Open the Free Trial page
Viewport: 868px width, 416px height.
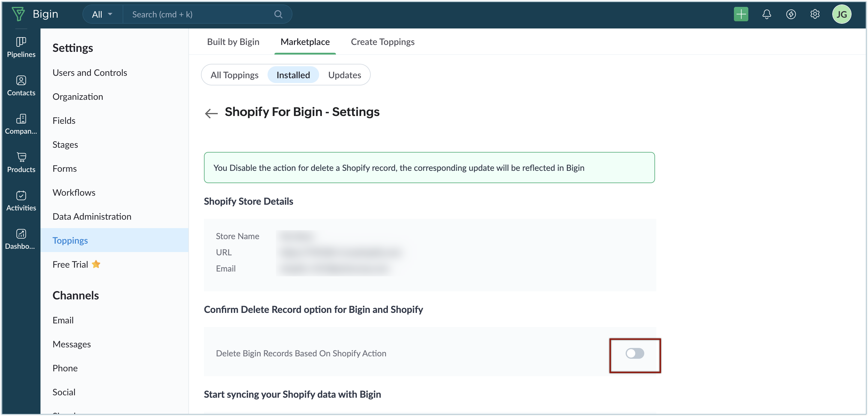click(70, 264)
